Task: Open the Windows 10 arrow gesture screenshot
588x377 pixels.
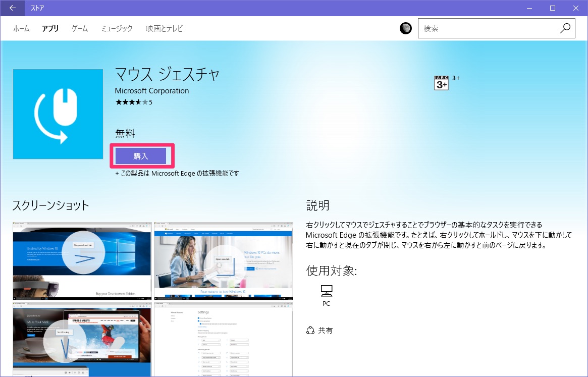Action: coord(82,261)
